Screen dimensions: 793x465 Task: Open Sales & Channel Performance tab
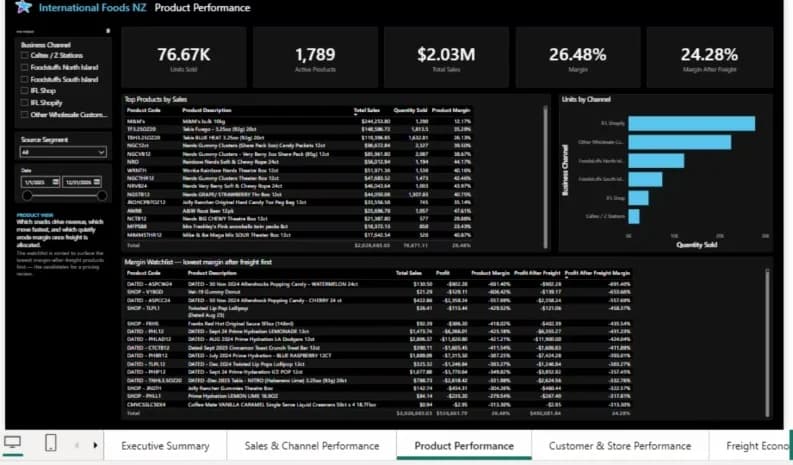(x=312, y=446)
